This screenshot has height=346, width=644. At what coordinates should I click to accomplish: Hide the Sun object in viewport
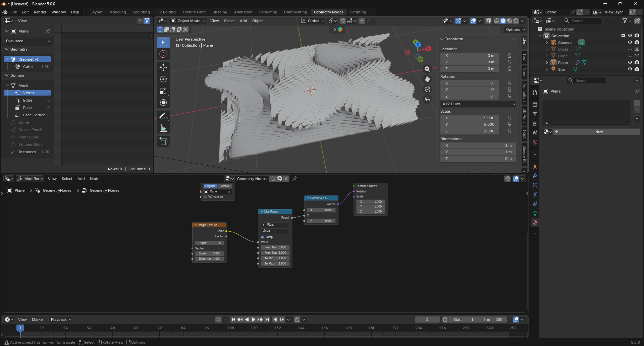point(630,69)
